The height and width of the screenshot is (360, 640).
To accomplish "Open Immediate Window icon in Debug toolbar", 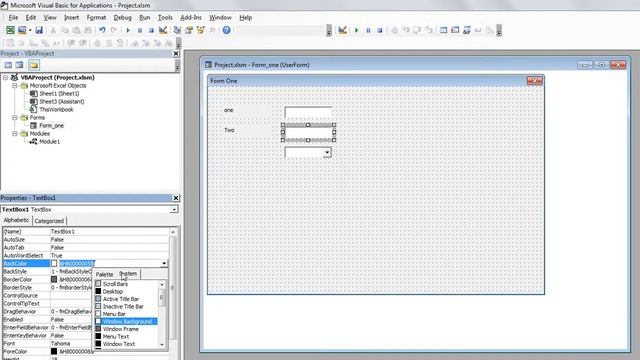I will coord(455,30).
